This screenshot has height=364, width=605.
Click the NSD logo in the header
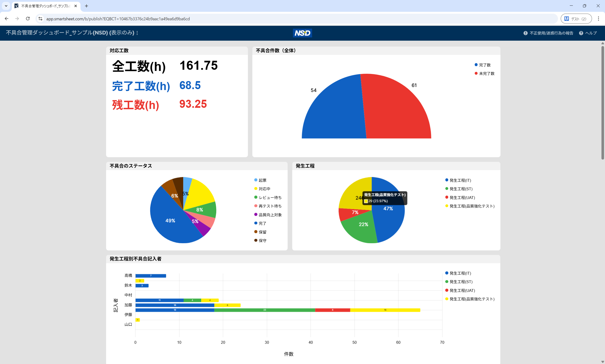pos(302,33)
